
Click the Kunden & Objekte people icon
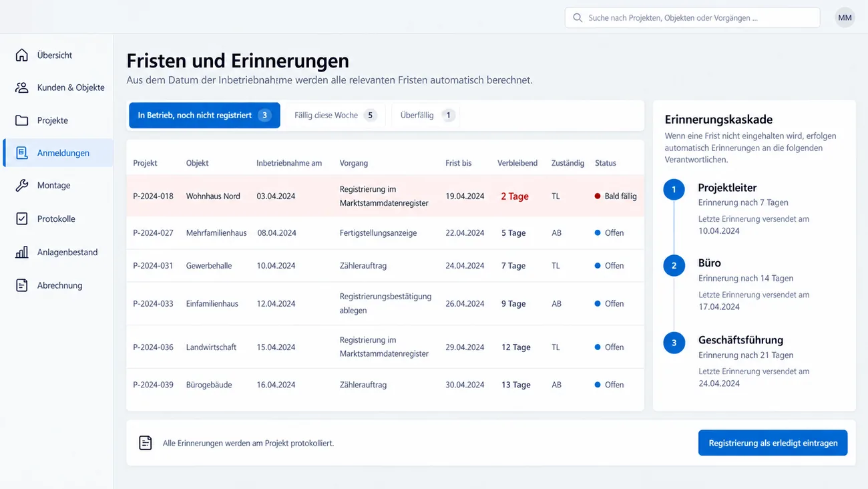pos(22,88)
